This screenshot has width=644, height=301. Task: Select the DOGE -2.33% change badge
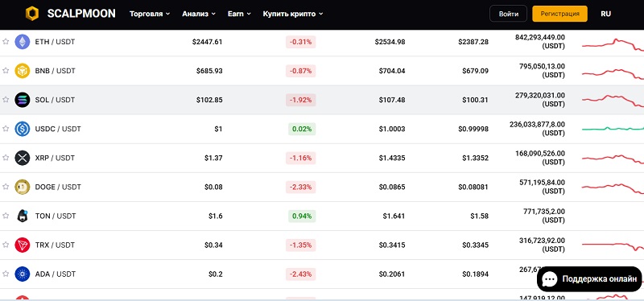tap(300, 187)
